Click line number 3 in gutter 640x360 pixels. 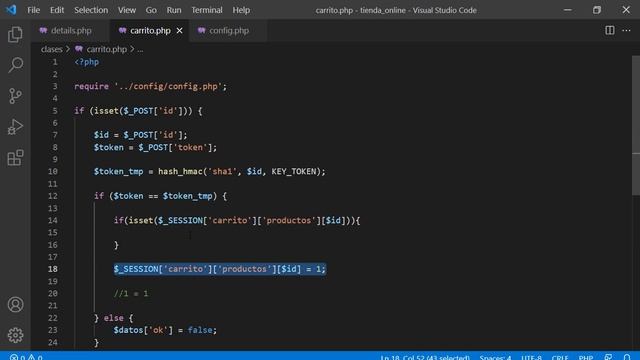pos(55,86)
